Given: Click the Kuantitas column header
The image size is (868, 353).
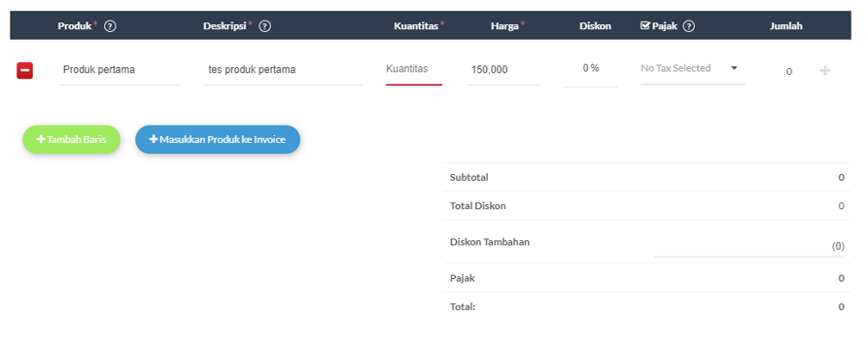Looking at the screenshot, I should [x=416, y=26].
